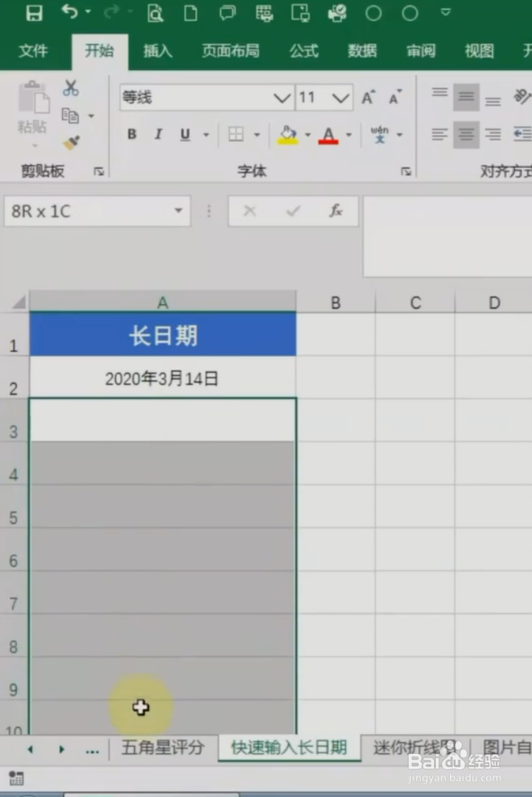Open the copy options dropdown arrow
Screen dimensions: 532x797
pos(92,117)
